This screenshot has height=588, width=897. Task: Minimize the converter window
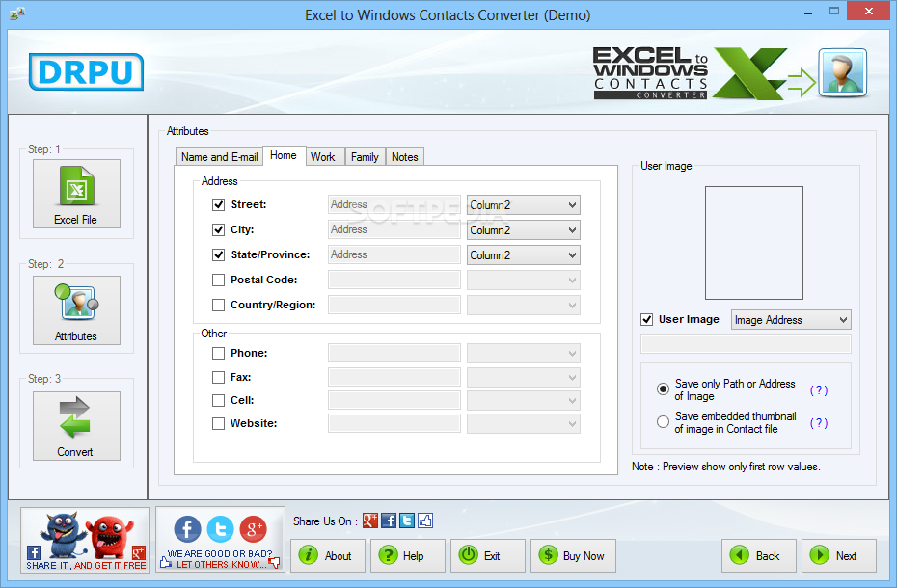click(x=808, y=12)
